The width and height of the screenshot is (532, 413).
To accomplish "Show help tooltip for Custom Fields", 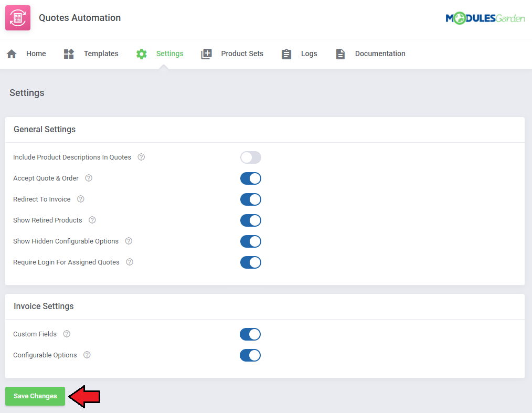I will (x=67, y=334).
